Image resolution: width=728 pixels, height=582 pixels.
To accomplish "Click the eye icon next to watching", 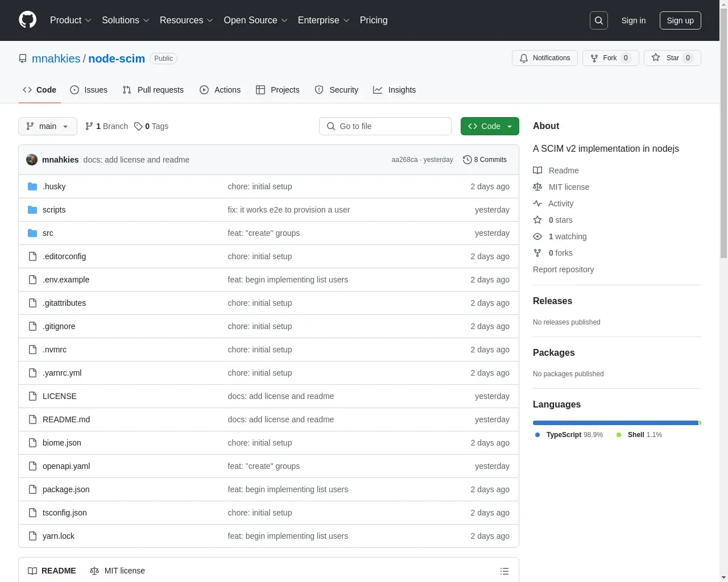I will tap(537, 236).
